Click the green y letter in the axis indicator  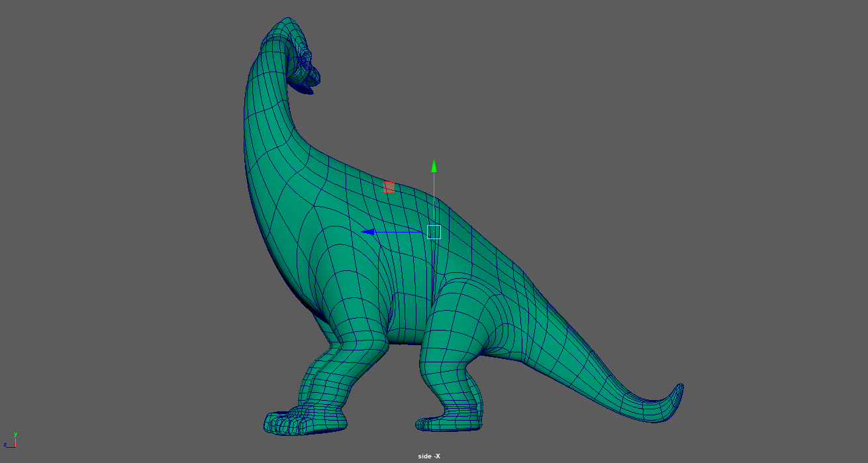pos(15,435)
